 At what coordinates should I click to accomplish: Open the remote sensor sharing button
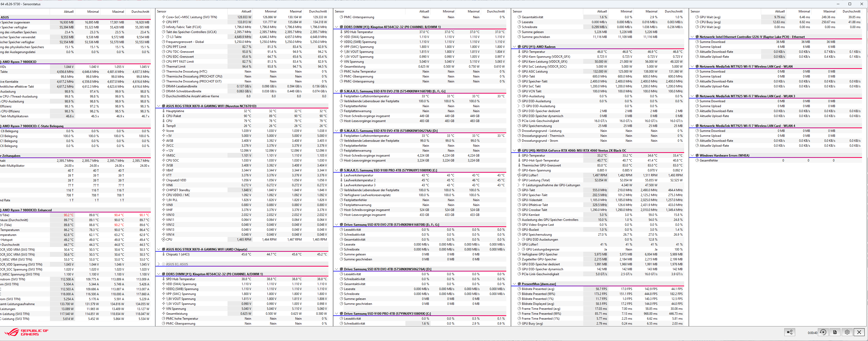point(789,332)
